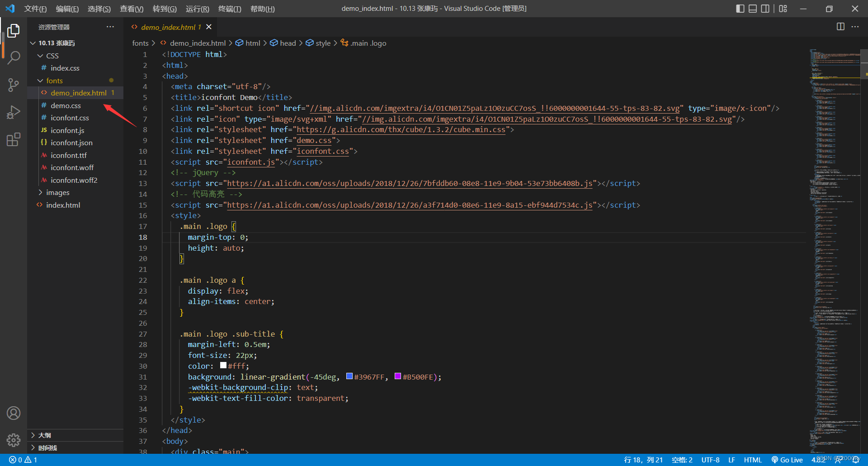Open Explorer panel more actions ellipsis

point(110,27)
